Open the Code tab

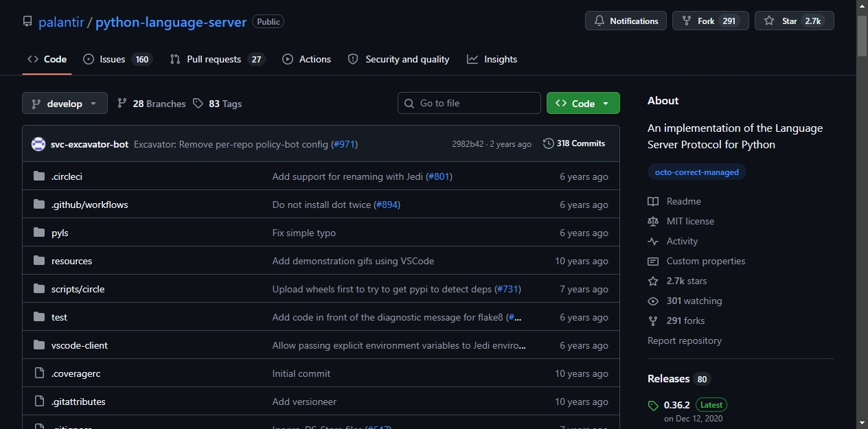click(x=47, y=59)
